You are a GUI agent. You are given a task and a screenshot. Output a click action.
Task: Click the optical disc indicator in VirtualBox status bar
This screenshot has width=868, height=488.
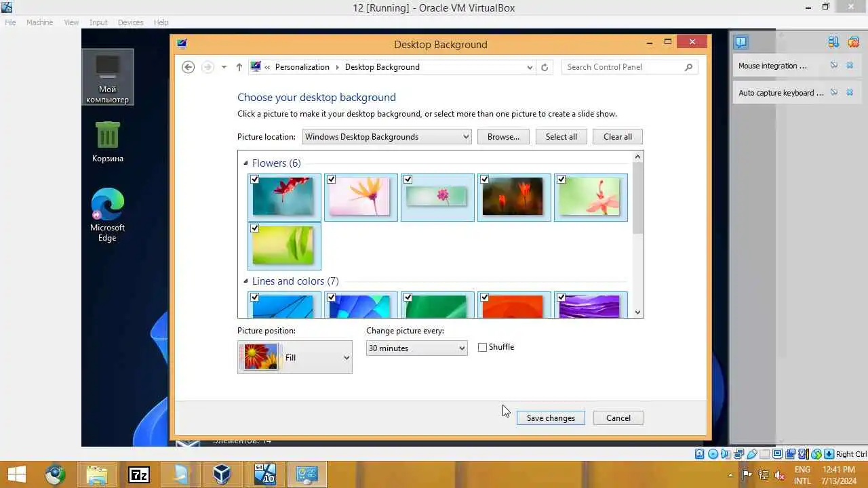point(713,454)
